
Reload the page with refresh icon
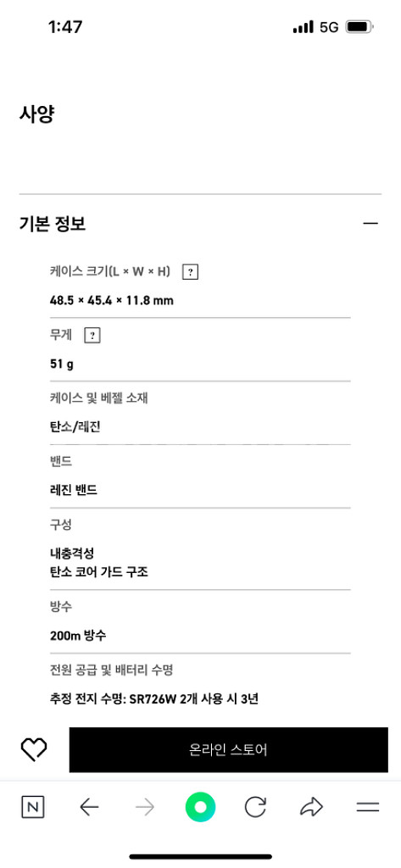click(255, 807)
